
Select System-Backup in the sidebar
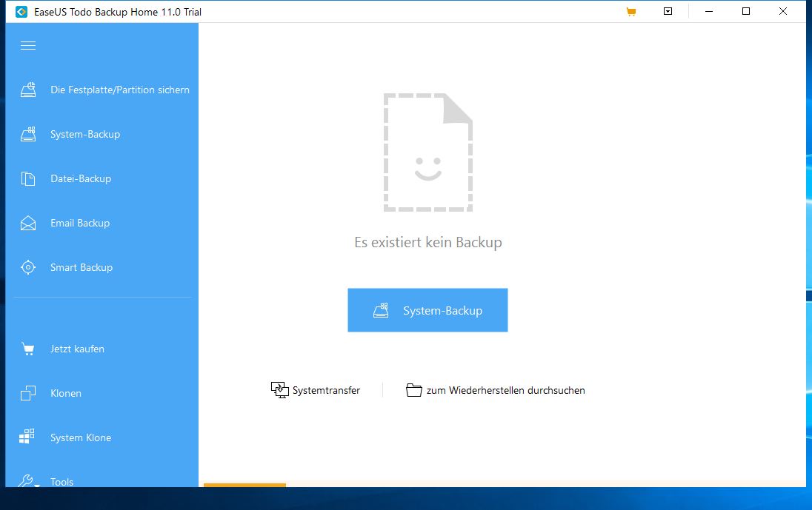coord(85,134)
